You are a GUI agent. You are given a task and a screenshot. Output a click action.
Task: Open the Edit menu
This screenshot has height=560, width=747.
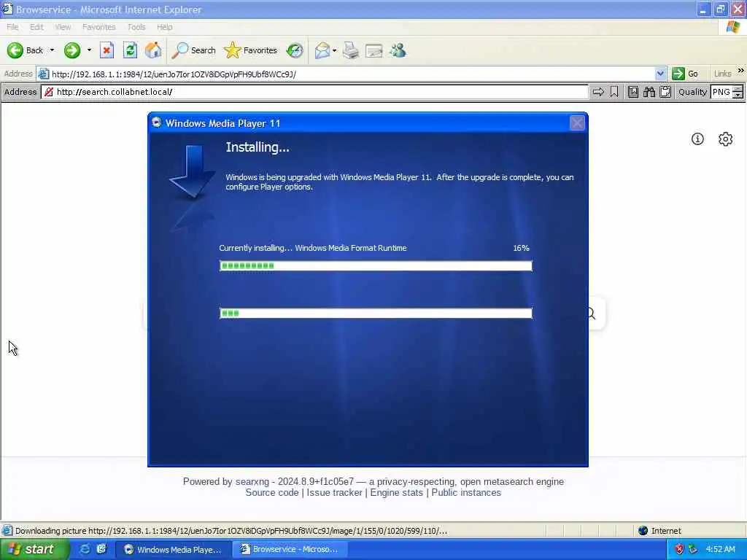[36, 27]
